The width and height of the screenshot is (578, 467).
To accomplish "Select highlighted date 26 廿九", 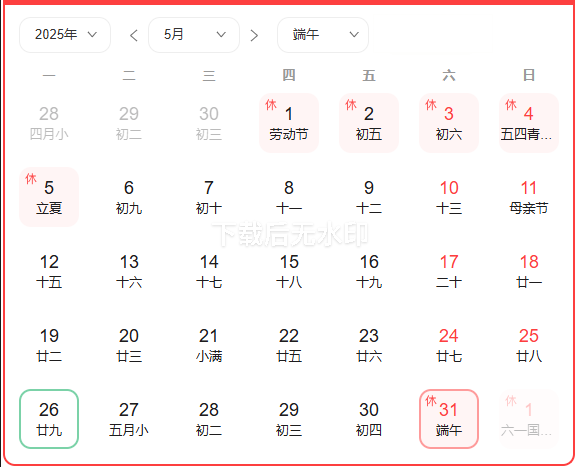I will point(49,419).
